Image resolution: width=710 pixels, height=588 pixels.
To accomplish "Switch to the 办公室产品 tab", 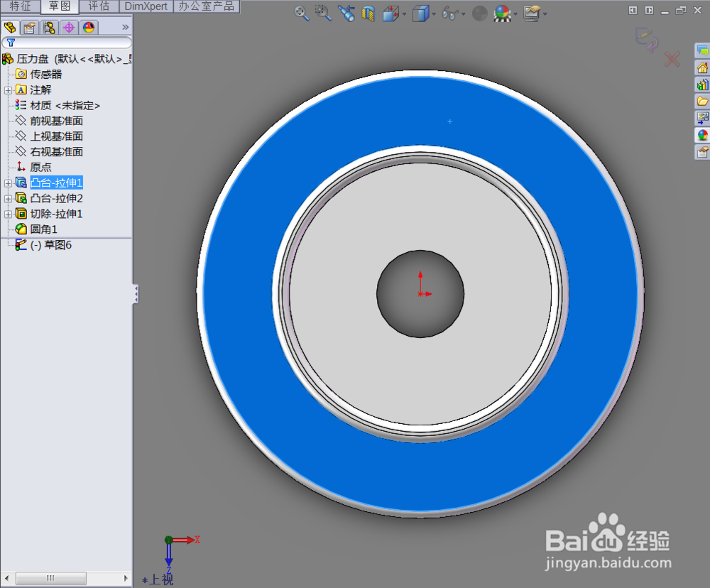I will coord(207,6).
